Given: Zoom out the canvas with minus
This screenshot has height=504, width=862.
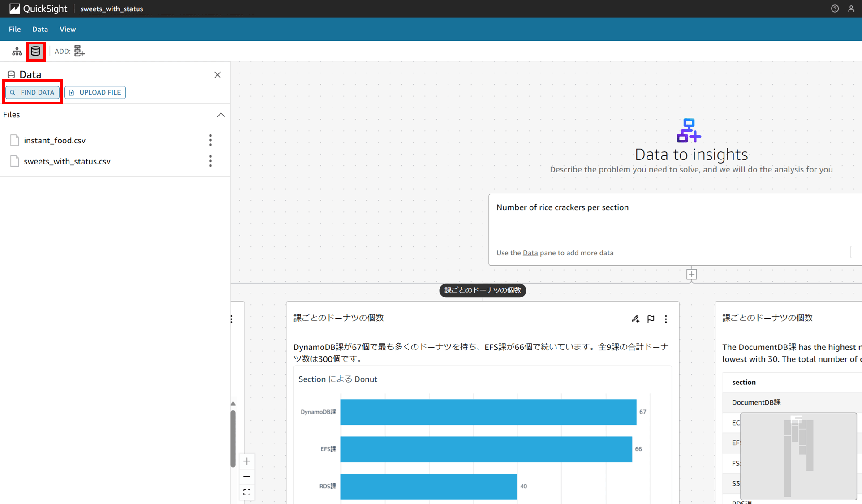Looking at the screenshot, I should point(247,477).
